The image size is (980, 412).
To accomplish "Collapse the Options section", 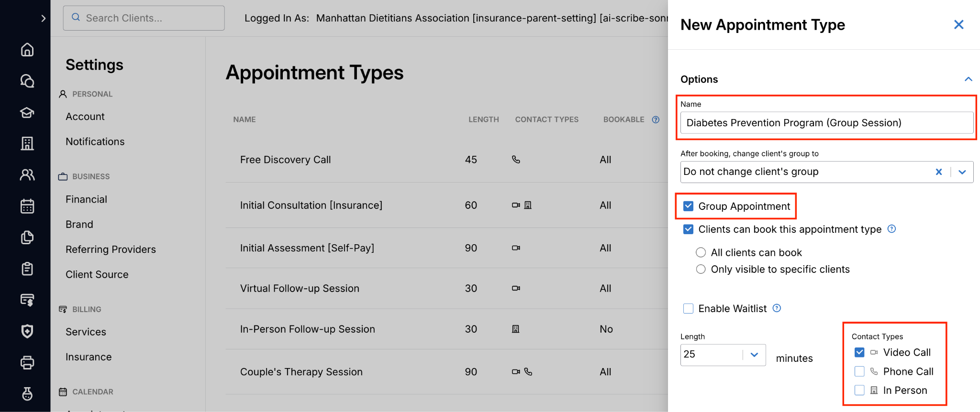I will [x=969, y=79].
